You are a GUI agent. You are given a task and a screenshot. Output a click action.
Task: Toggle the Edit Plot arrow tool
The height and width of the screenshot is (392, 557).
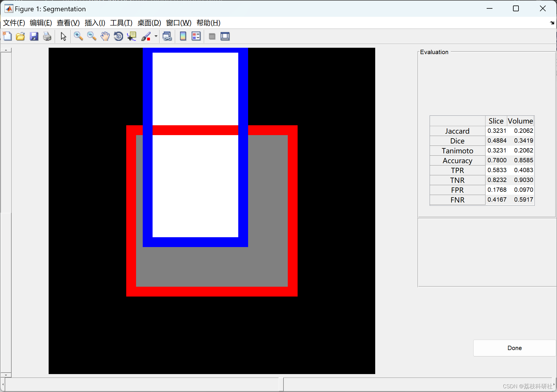(x=63, y=36)
